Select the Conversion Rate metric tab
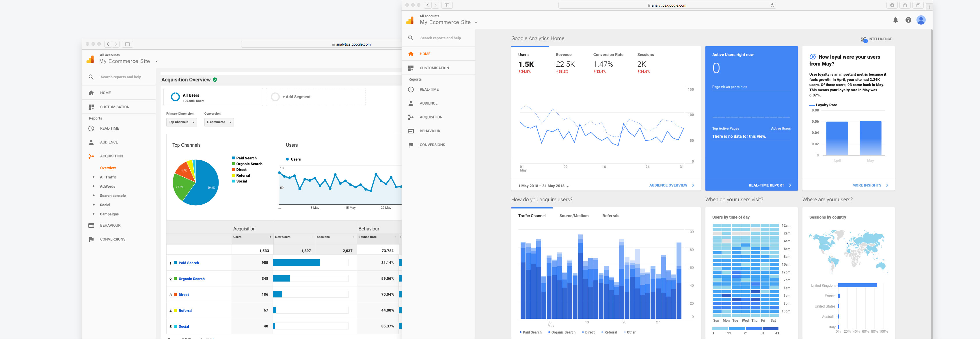980x339 pixels. click(x=608, y=63)
